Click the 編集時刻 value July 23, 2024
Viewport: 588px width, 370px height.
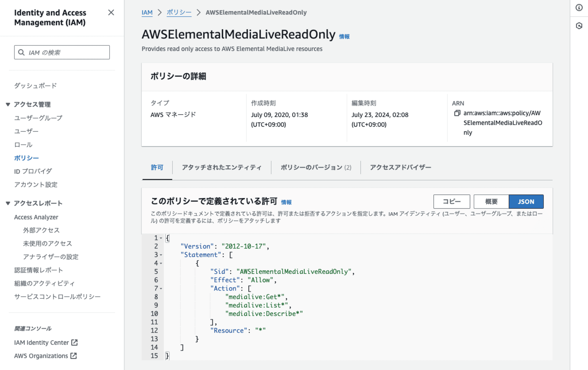(x=380, y=120)
